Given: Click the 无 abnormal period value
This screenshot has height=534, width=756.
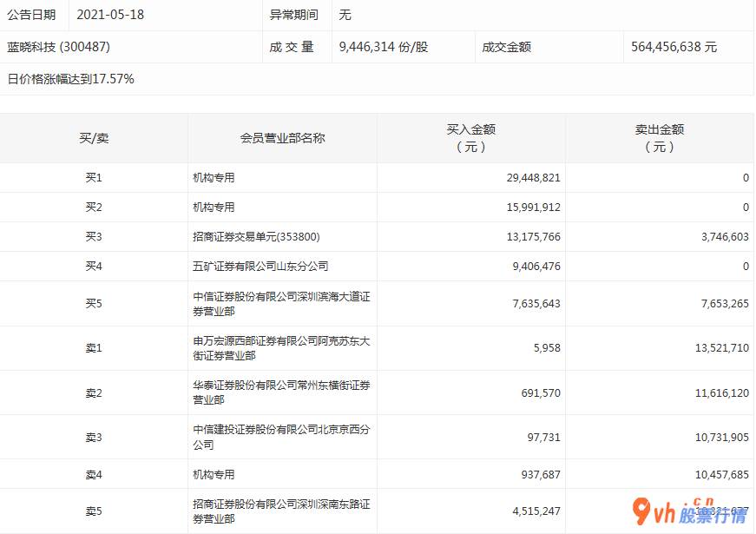Looking at the screenshot, I should [x=345, y=15].
